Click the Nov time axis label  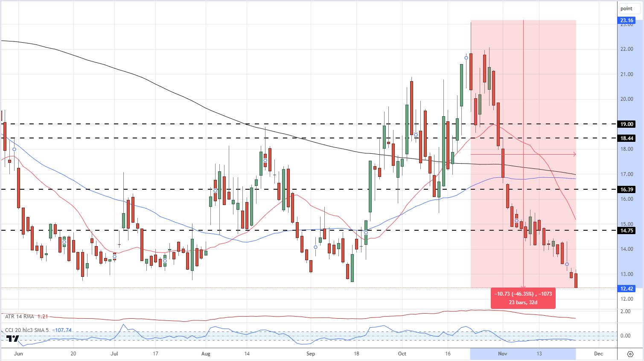[503, 354]
